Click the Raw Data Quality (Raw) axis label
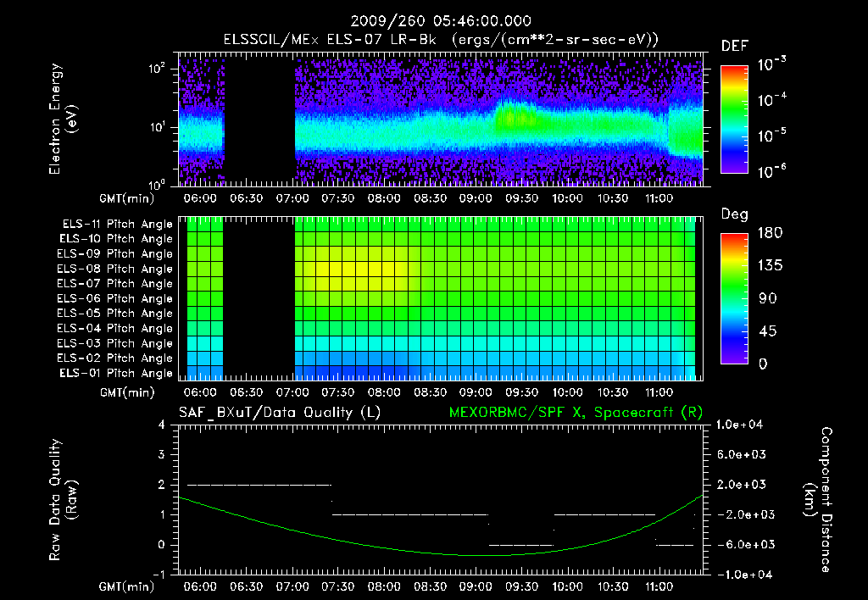The height and width of the screenshot is (600, 868). tap(63, 500)
